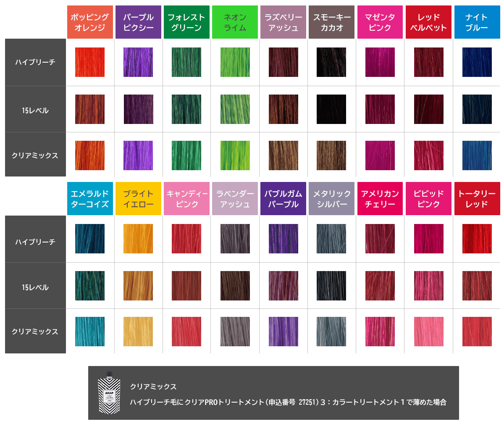Viewport: 504px width, 432px height.
Task: Click the フォレストグリーン ハイブリーチ swatch
Action: pyautogui.click(x=186, y=63)
